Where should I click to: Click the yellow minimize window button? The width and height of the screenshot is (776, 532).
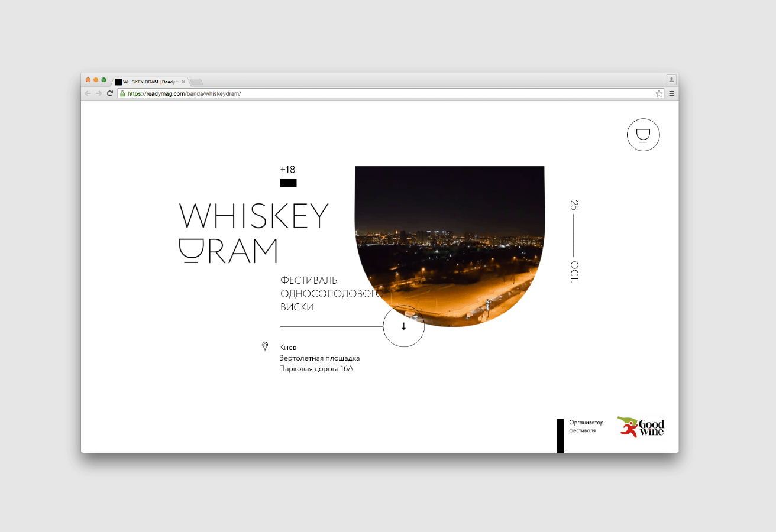click(x=96, y=80)
